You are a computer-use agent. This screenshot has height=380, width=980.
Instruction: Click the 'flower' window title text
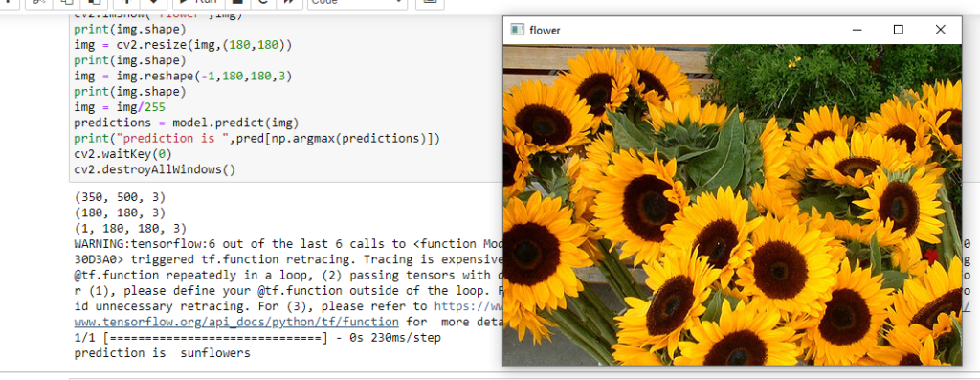545,30
